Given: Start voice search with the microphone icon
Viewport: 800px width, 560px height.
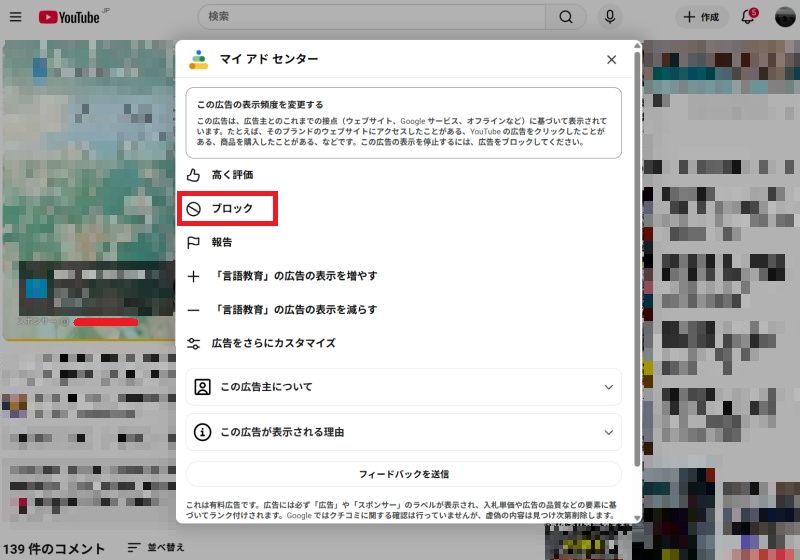Looking at the screenshot, I should point(608,17).
